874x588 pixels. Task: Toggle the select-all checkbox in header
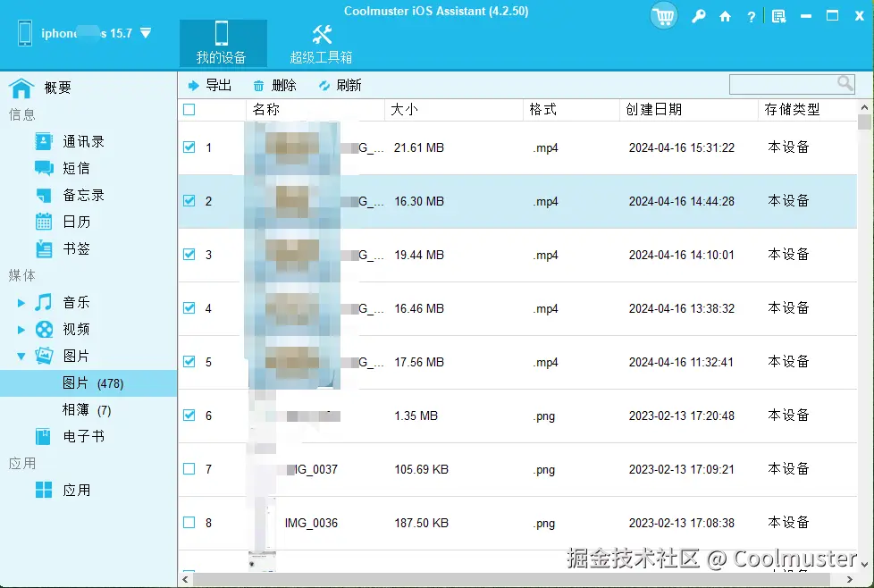pos(191,108)
